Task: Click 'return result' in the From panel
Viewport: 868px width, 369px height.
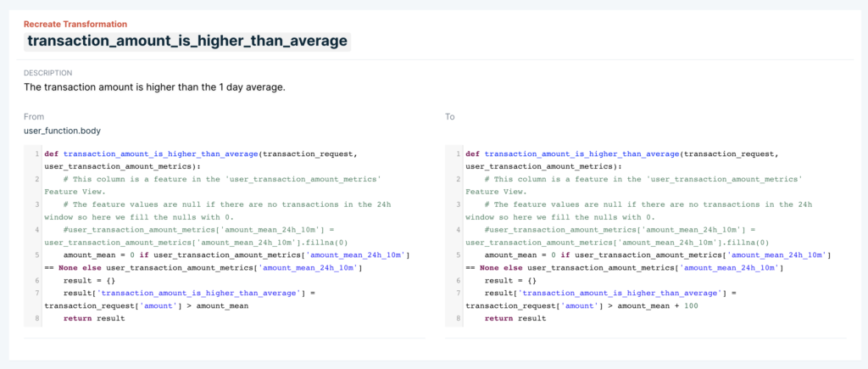Action: click(x=94, y=319)
